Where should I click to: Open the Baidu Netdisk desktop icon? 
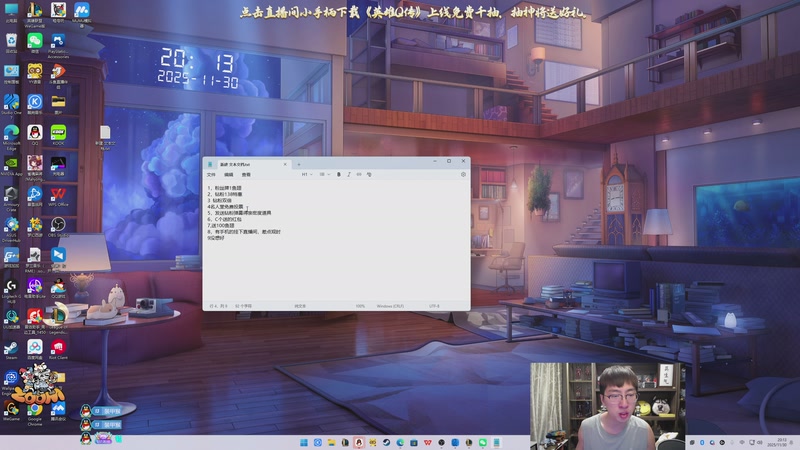35,349
